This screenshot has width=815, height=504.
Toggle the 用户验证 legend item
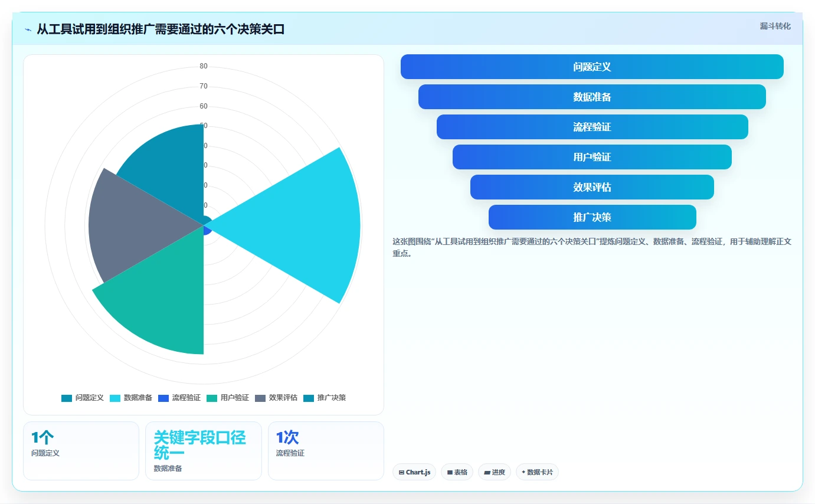(x=228, y=398)
